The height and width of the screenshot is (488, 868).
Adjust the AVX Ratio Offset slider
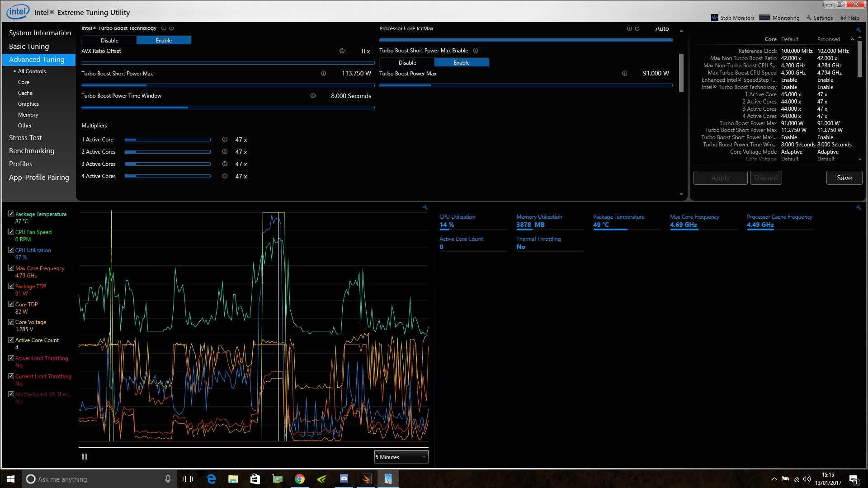[x=228, y=63]
